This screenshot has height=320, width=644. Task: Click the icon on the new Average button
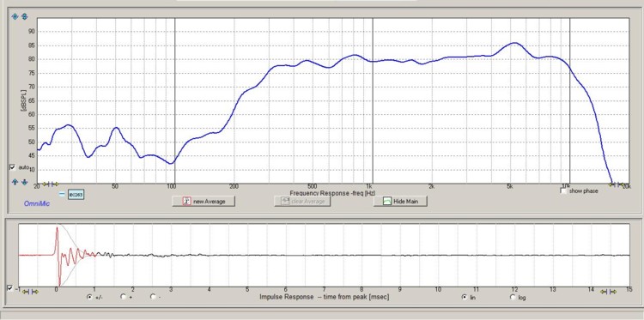tap(187, 201)
